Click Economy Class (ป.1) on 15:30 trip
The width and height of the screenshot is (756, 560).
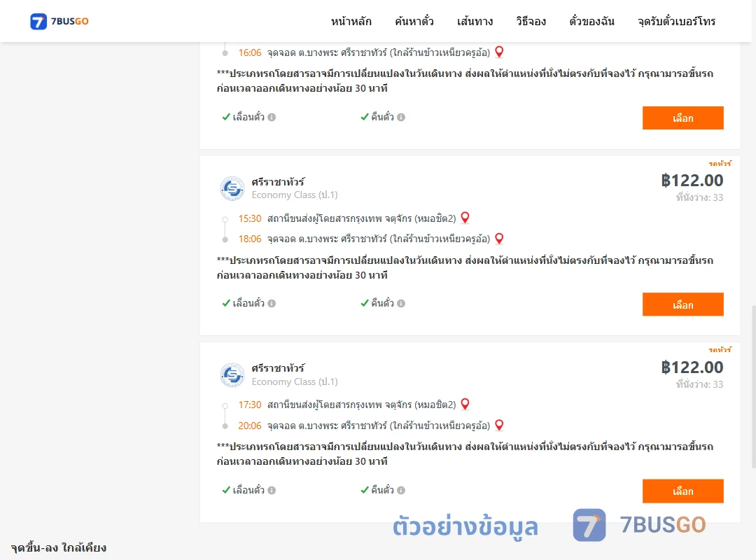[x=295, y=195]
